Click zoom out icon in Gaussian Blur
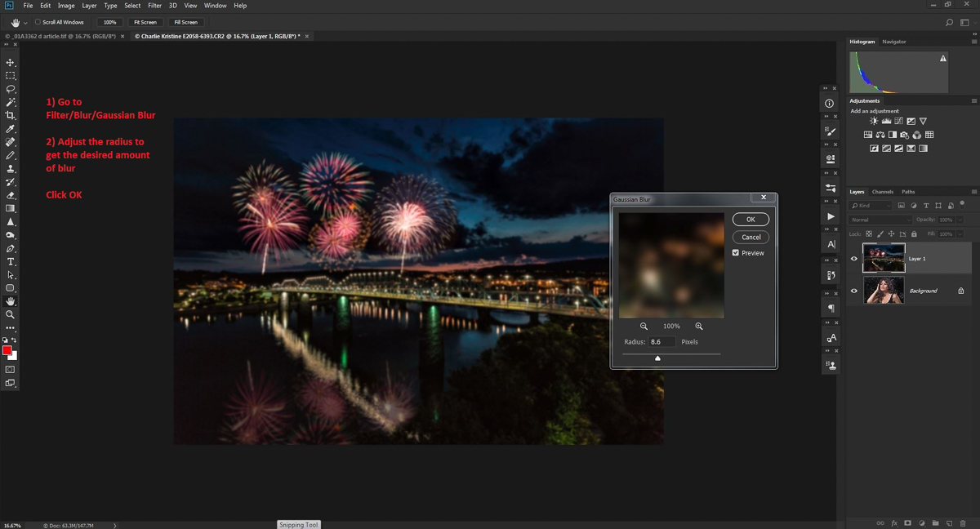 click(644, 327)
